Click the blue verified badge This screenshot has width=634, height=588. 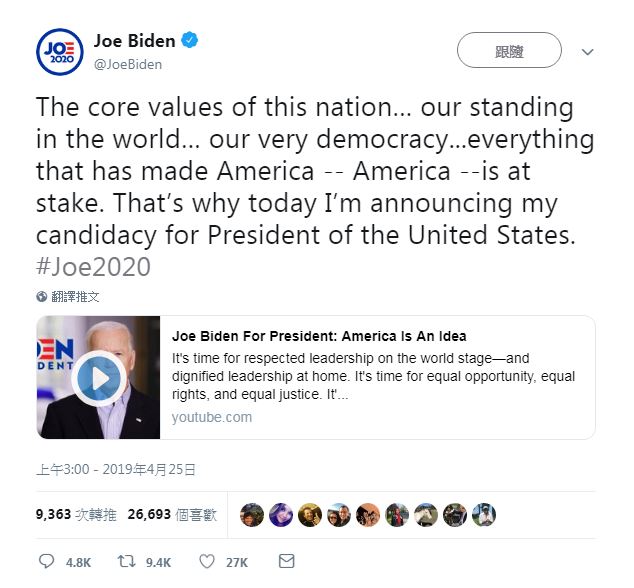coord(189,40)
